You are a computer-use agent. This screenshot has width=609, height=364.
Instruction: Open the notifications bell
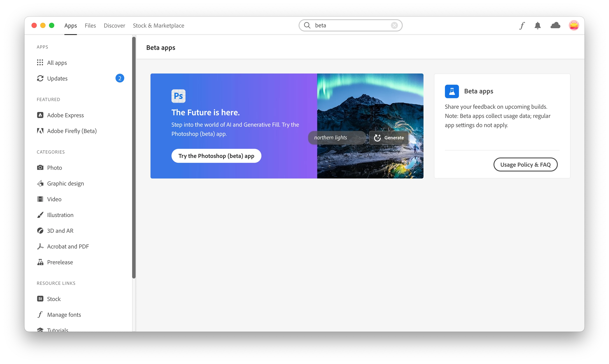point(537,26)
